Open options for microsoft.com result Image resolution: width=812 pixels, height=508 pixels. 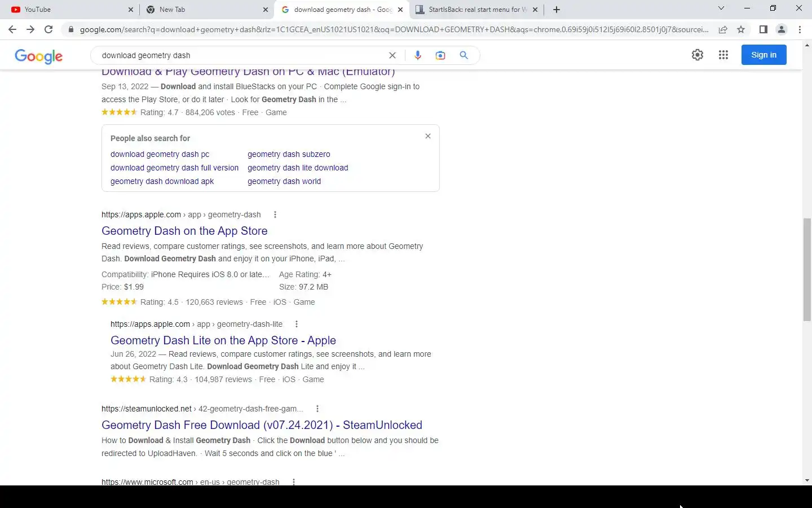(294, 482)
